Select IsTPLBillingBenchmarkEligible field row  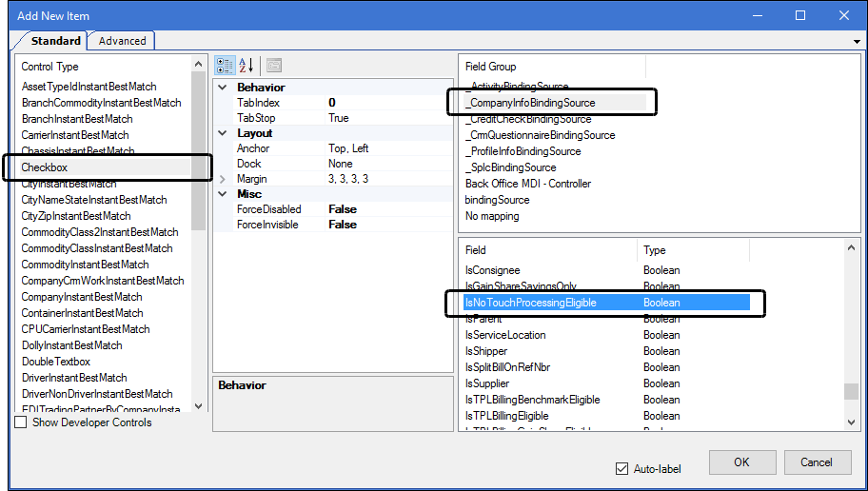click(x=606, y=400)
